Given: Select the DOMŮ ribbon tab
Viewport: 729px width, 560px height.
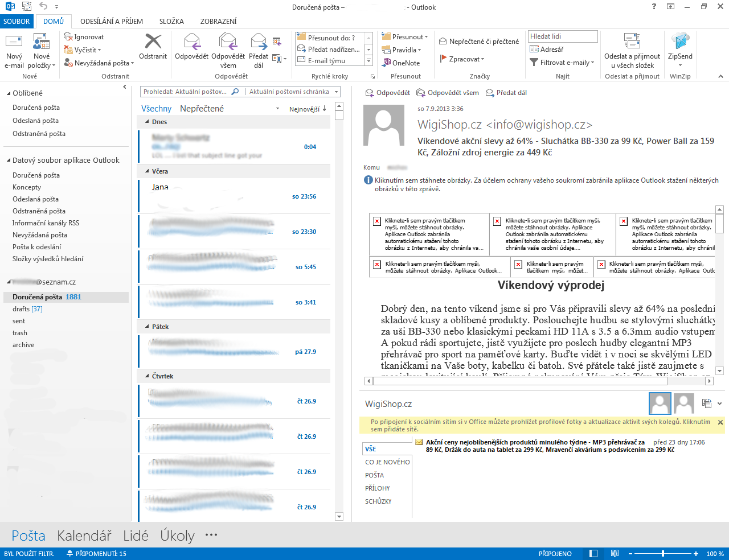Looking at the screenshot, I should tap(54, 22).
